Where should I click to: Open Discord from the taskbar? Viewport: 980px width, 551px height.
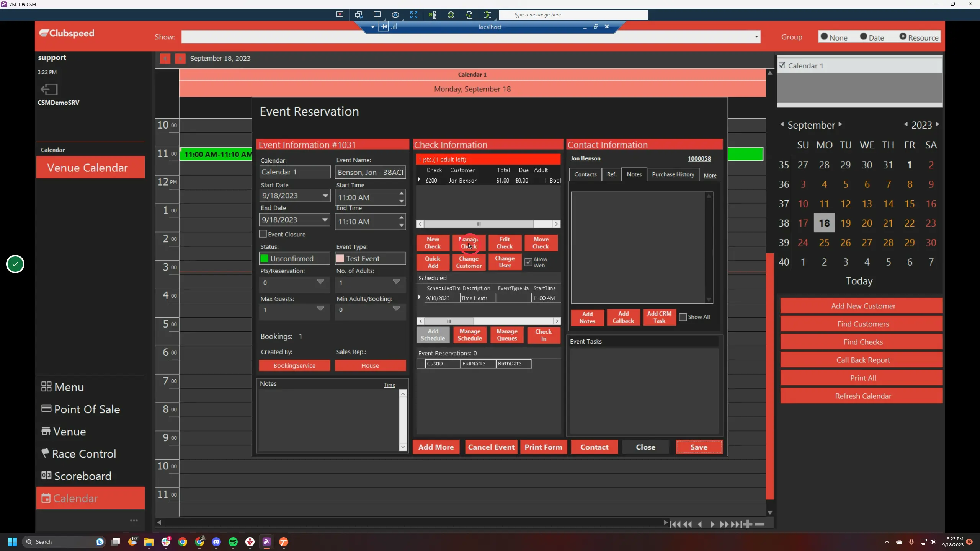pos(216,542)
